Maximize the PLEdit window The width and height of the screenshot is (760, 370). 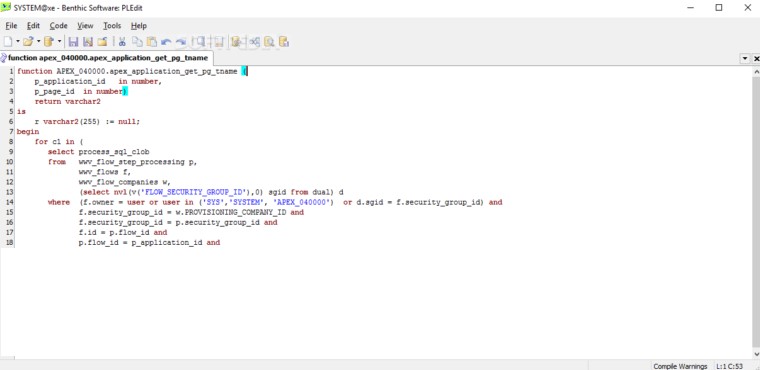(719, 7)
